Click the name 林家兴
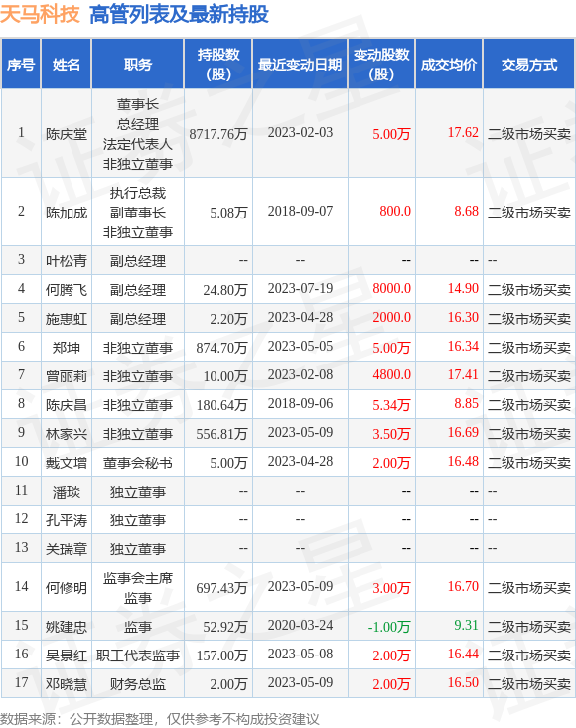 tap(67, 434)
